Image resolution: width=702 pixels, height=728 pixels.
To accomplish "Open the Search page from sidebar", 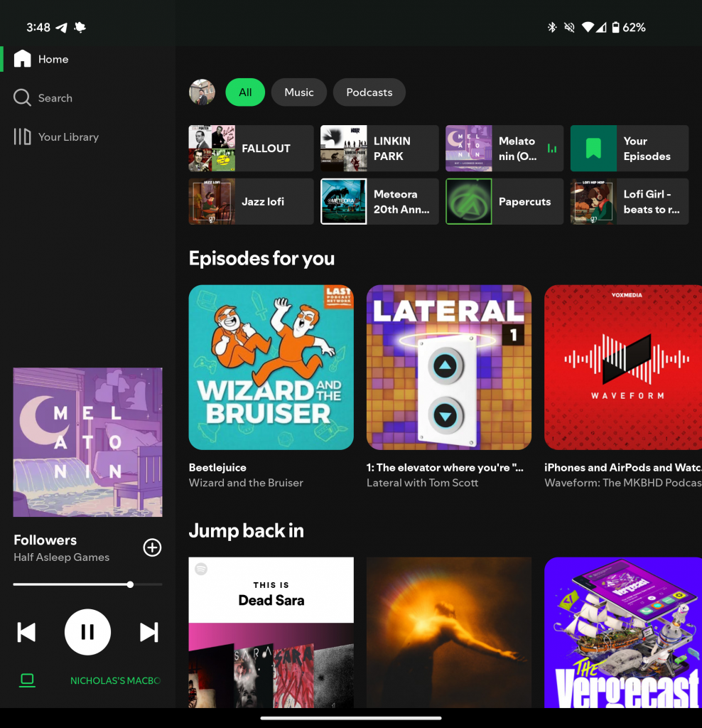I will pos(43,98).
